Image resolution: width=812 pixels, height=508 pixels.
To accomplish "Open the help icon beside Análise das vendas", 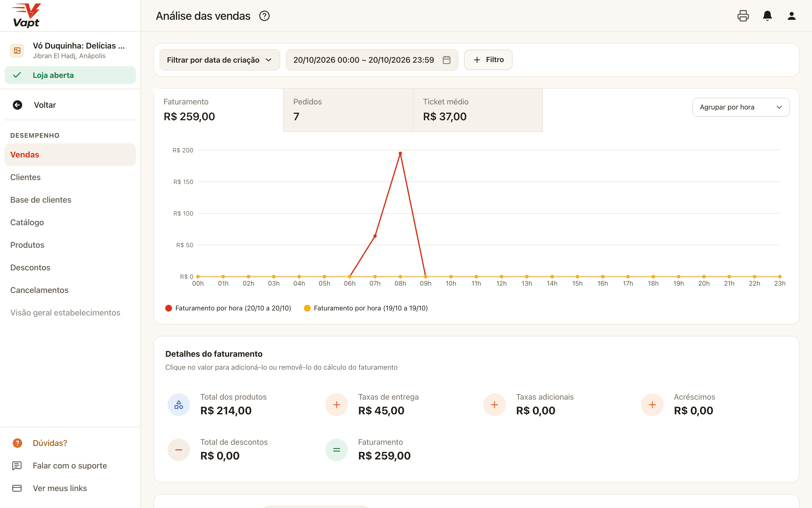I will (x=264, y=16).
